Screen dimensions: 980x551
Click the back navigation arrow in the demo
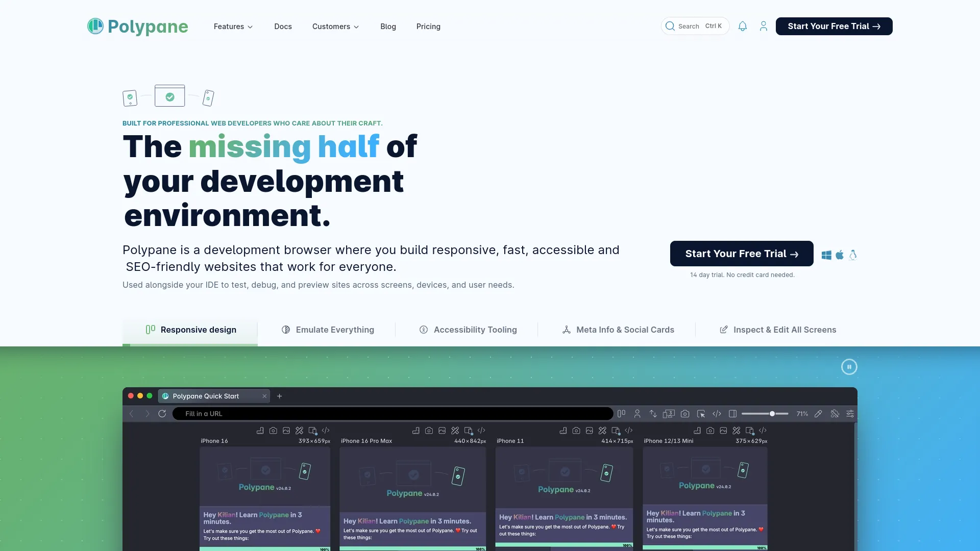pos(131,414)
